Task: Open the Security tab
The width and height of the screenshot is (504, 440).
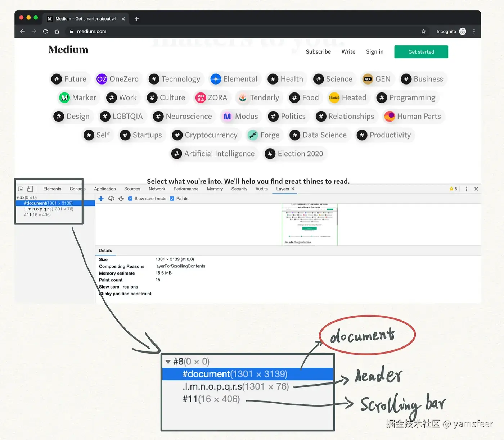Action: [x=239, y=189]
